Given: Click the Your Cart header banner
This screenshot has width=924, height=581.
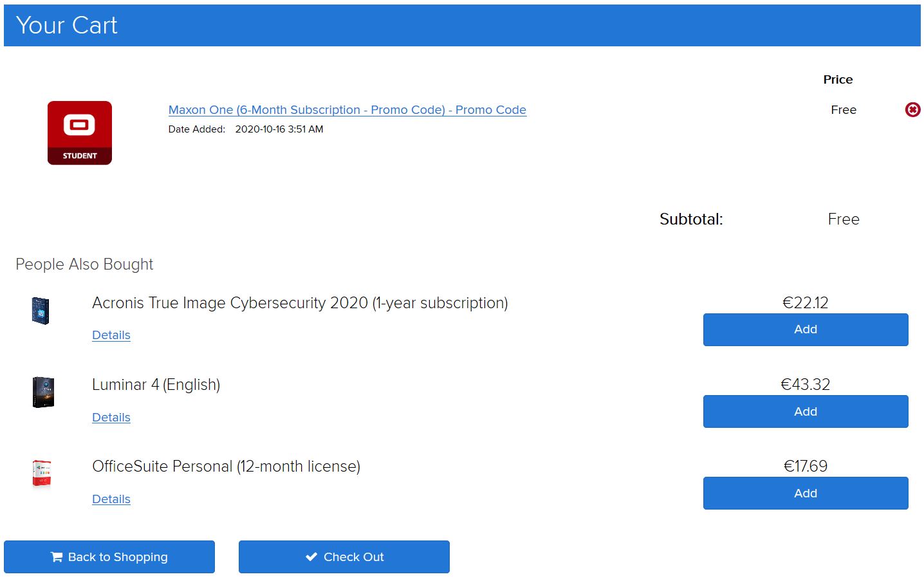Looking at the screenshot, I should 462,26.
